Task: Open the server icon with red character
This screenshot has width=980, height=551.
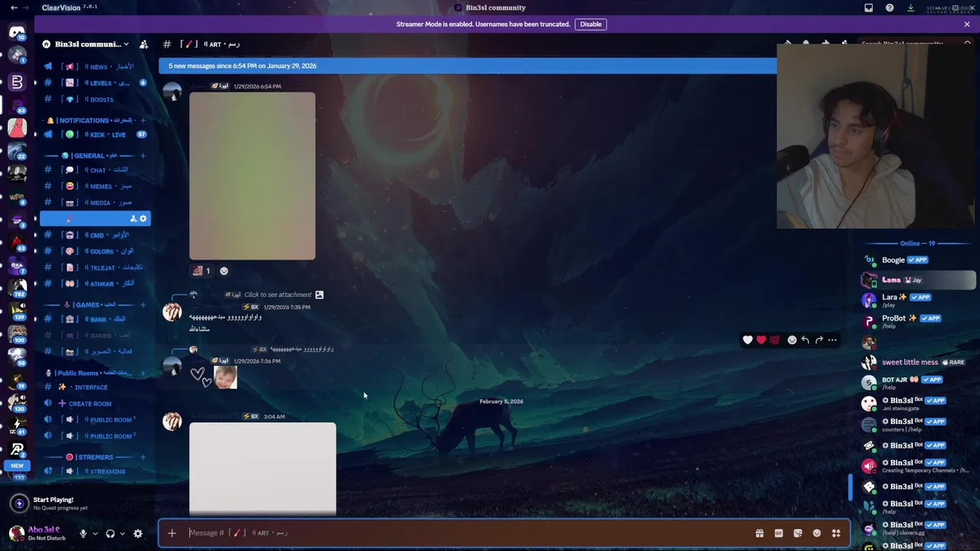Action: (x=17, y=128)
